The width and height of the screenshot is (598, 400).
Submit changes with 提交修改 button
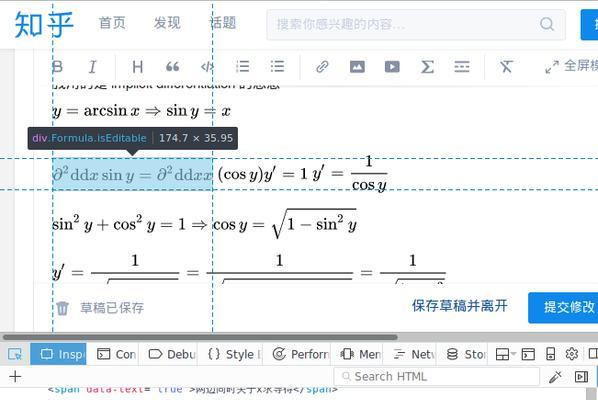[x=563, y=307]
